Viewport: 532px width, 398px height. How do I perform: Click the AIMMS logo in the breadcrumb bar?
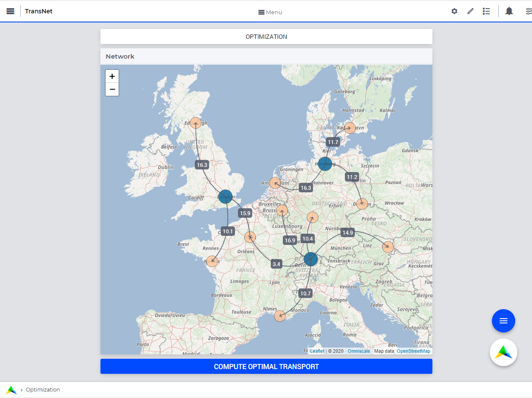point(12,390)
